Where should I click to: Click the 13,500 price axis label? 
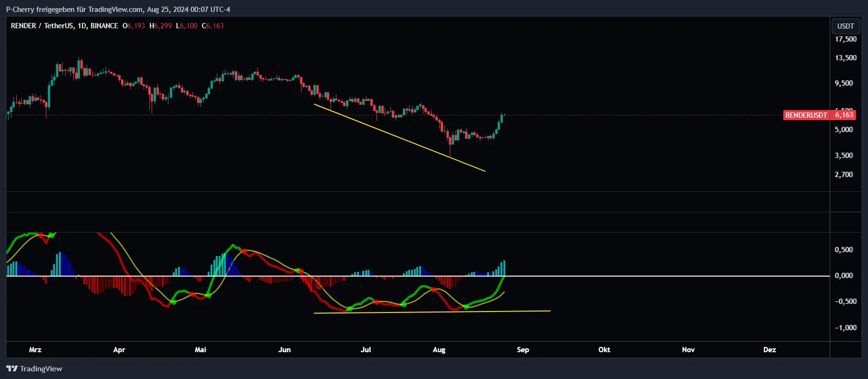click(846, 58)
